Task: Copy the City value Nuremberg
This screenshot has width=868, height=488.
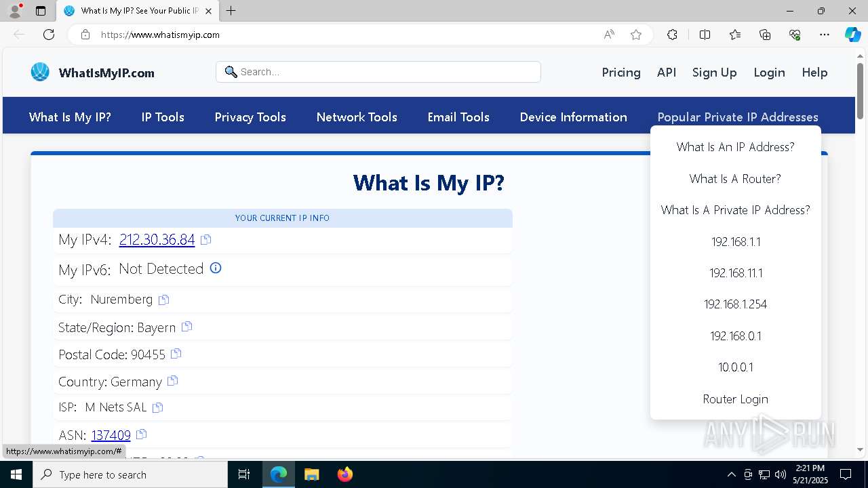Action: (163, 299)
